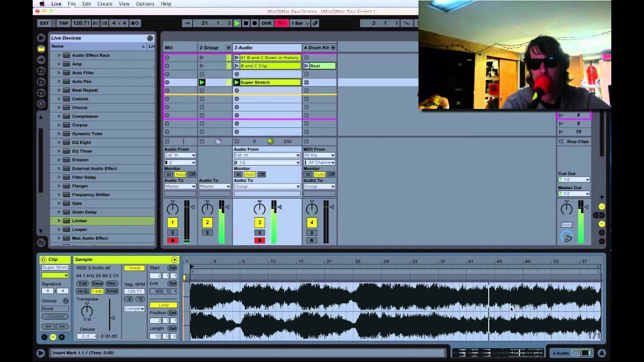Click the master Solo/Cue button
This screenshot has height=362, width=644.
pyautogui.click(x=567, y=225)
